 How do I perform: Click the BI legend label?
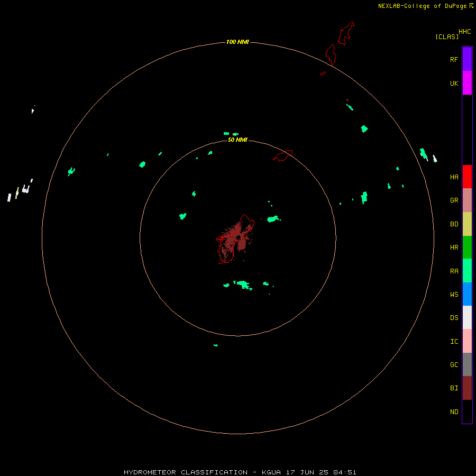pyautogui.click(x=454, y=388)
